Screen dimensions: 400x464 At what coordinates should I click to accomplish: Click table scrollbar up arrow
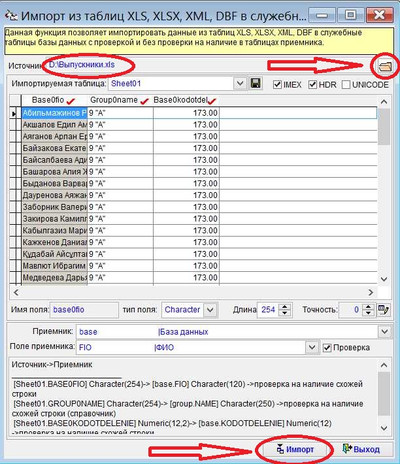[384, 101]
